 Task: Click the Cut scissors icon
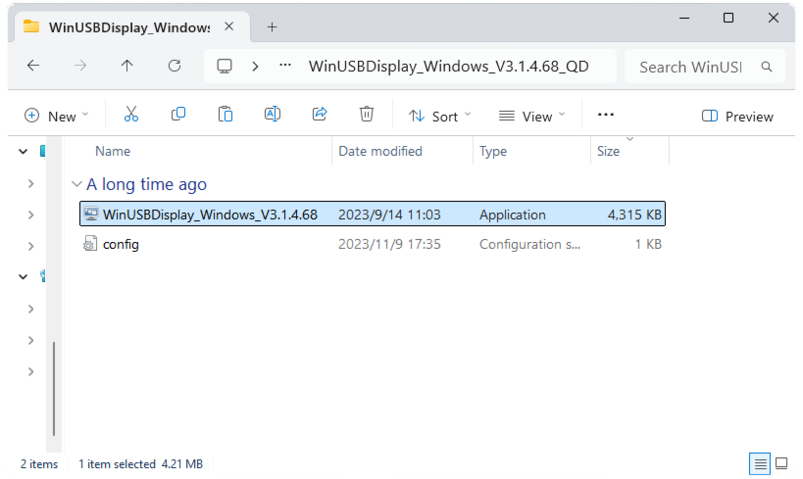tap(131, 115)
